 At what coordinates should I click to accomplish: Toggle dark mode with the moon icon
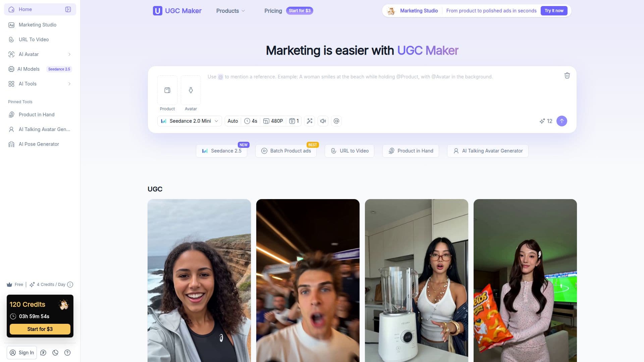point(55,353)
